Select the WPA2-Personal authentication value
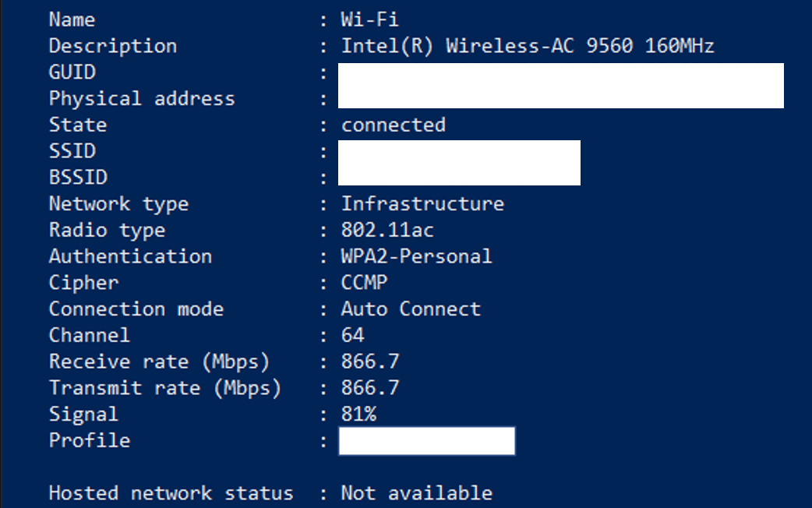This screenshot has height=508, width=812. point(416,256)
